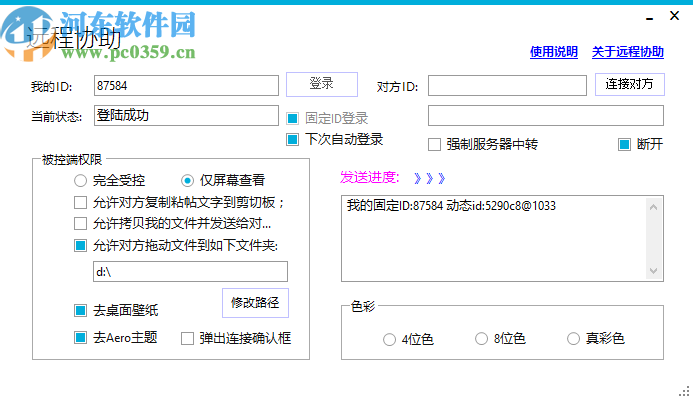693x400 pixels.
Task: Uncheck the 去Aero主题 checkbox
Action: point(80,338)
